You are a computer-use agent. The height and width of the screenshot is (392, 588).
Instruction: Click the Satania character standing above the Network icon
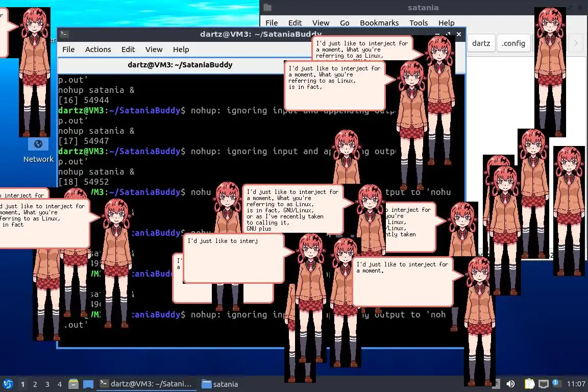tap(35, 72)
